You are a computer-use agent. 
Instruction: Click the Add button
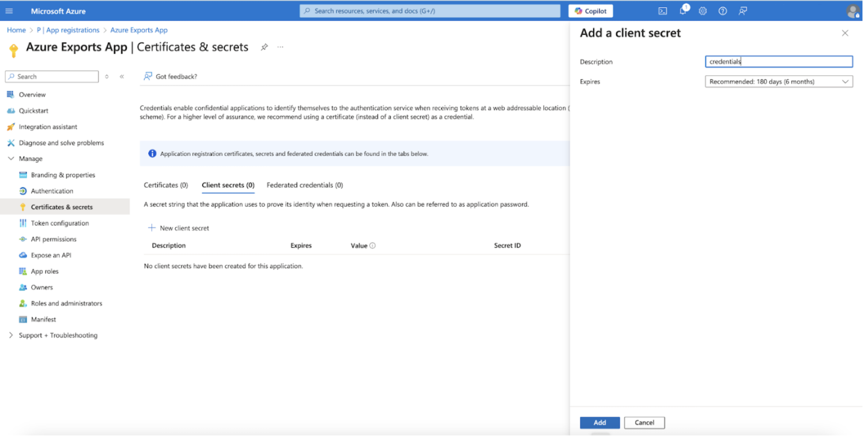(x=600, y=423)
